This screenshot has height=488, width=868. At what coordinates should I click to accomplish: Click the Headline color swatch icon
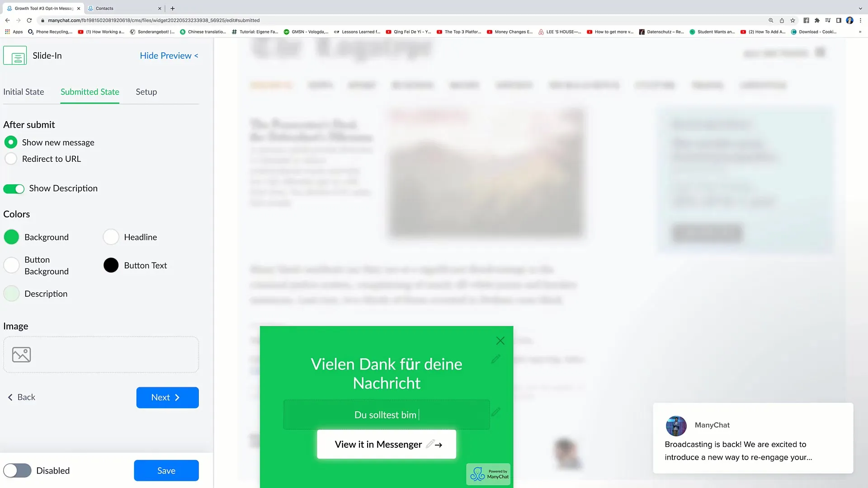(111, 237)
